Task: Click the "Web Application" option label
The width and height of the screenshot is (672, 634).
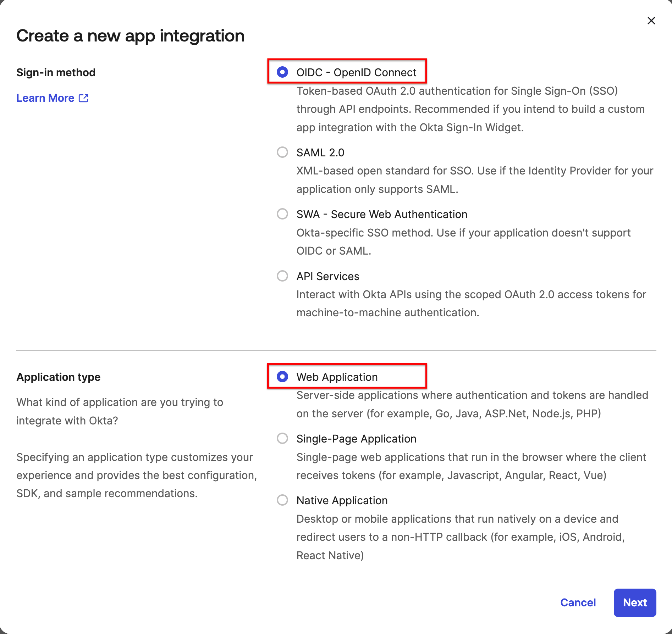Action: coord(337,377)
